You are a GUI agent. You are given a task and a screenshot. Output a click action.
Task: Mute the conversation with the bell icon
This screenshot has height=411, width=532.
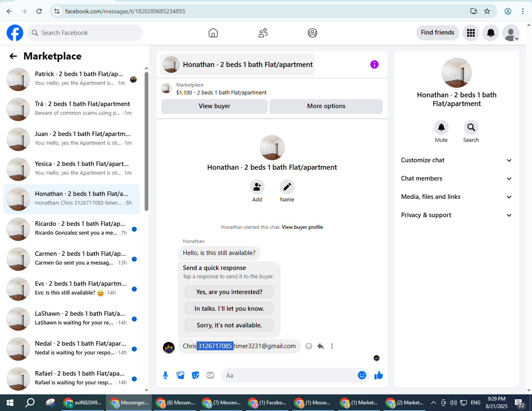[x=441, y=127]
